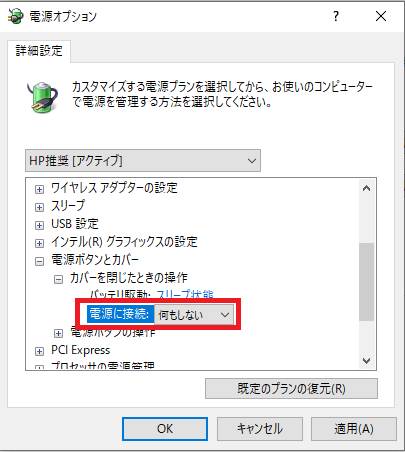Expand the USB 設定 node
This screenshot has width=405, height=452.
point(39,225)
